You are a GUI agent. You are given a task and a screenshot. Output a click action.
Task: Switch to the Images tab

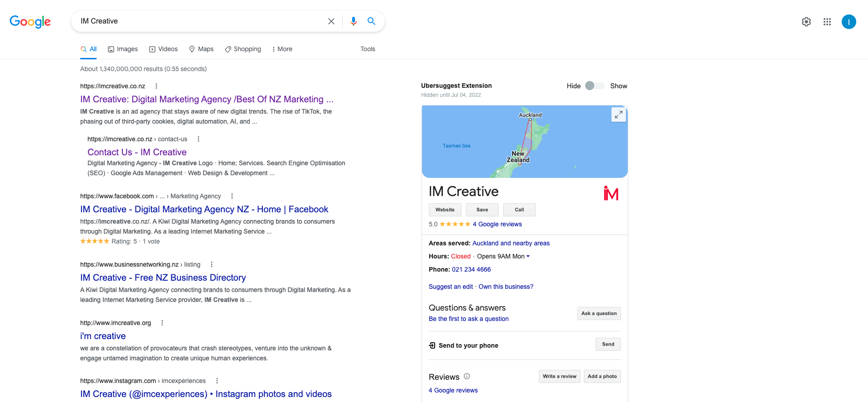pos(123,49)
